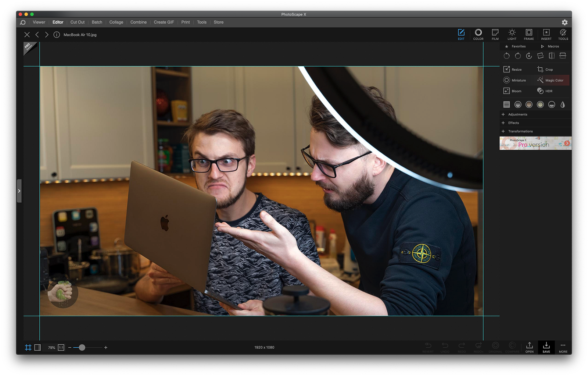Screen dimensions: 588x376
Task: Click the Save icon
Action: [546, 347]
